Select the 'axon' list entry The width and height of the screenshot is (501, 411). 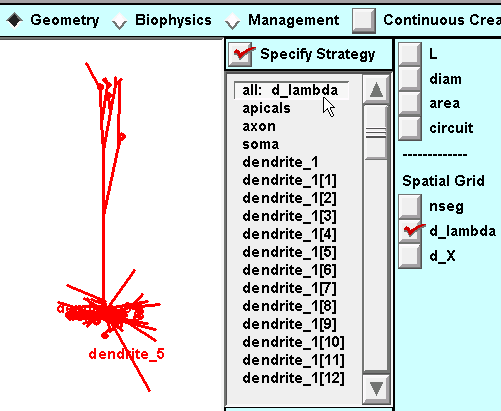pyautogui.click(x=259, y=126)
